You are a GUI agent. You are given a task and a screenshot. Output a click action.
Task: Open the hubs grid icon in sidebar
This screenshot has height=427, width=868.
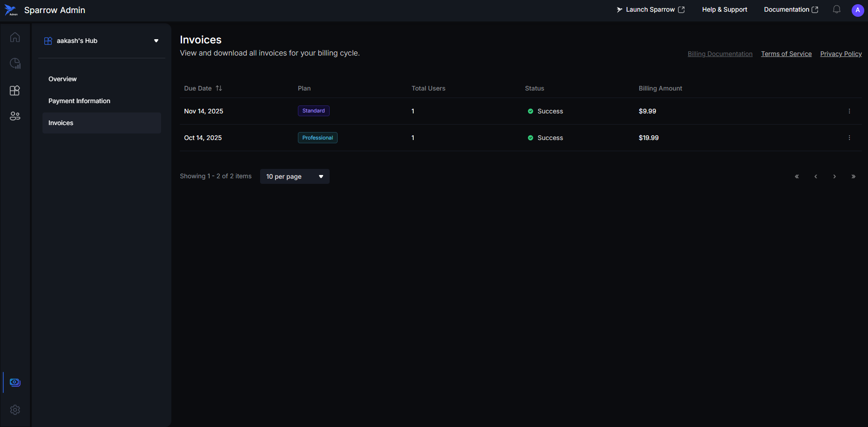(x=15, y=90)
